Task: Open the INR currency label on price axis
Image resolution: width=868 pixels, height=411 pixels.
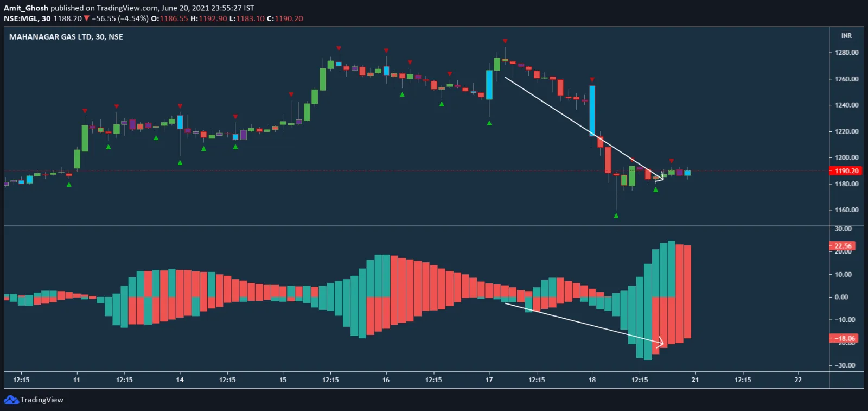Action: coord(846,36)
